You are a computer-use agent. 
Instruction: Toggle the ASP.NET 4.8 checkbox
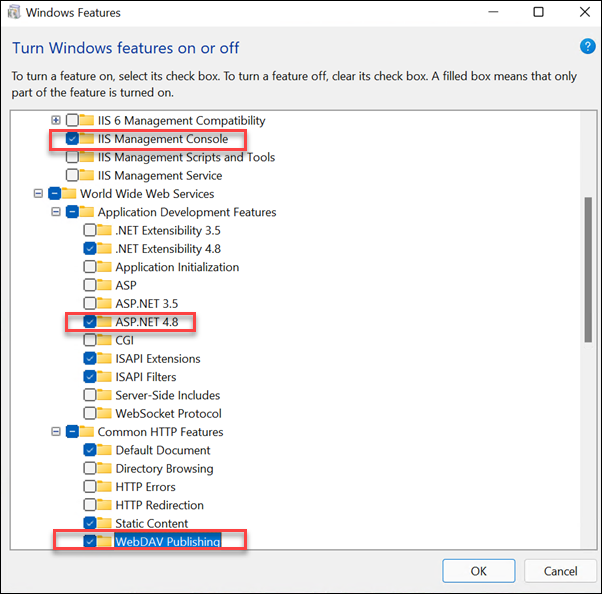90,322
